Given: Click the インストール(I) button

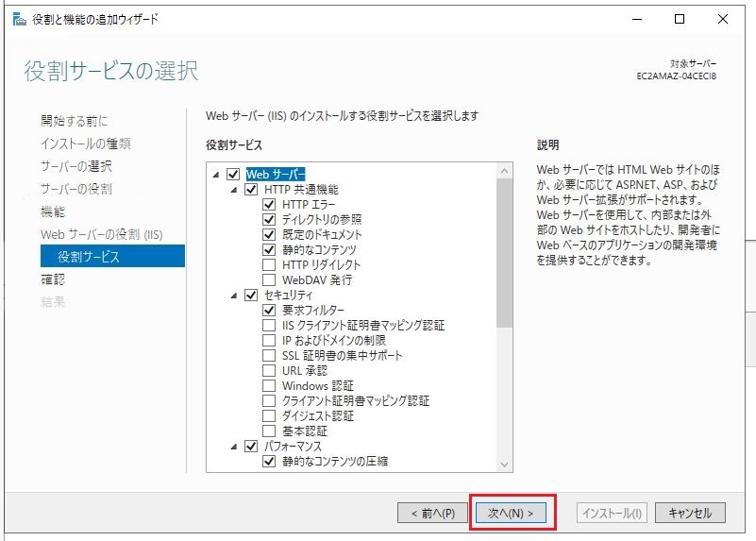Looking at the screenshot, I should pyautogui.click(x=612, y=513).
